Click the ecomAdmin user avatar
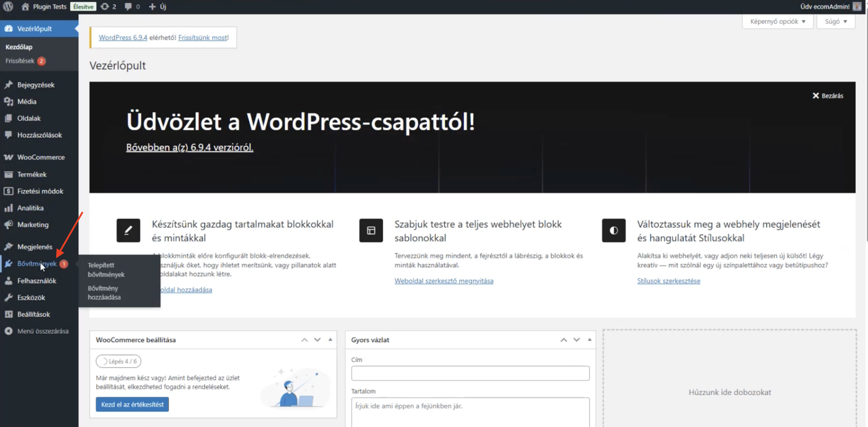Viewport: 868px width, 427px height. pyautogui.click(x=857, y=7)
